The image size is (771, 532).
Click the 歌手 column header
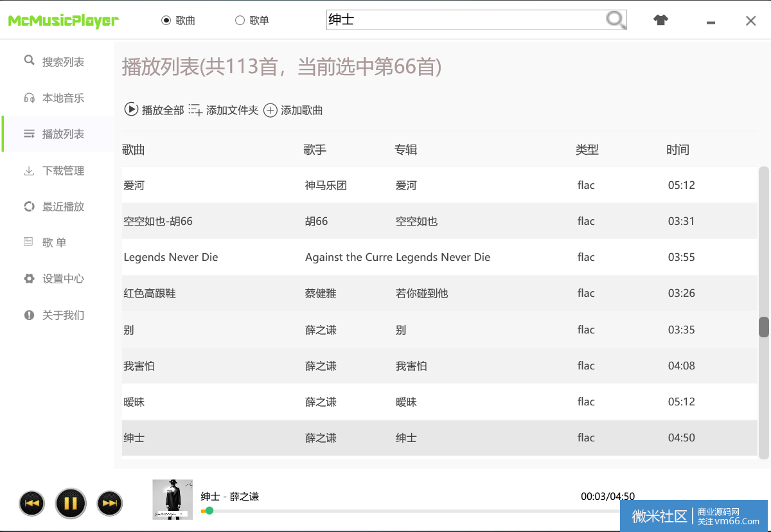pyautogui.click(x=315, y=150)
